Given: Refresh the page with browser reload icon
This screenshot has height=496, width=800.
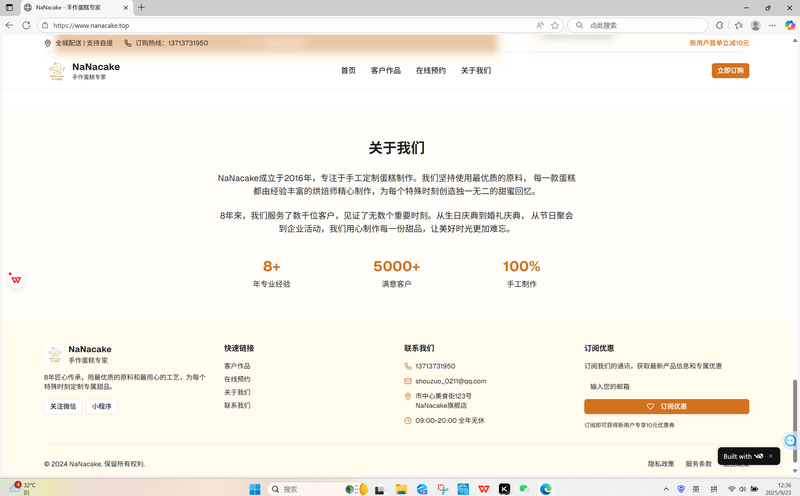Looking at the screenshot, I should click(26, 25).
